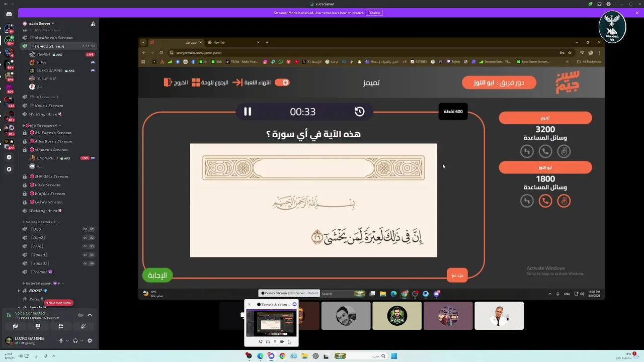Viewport: 644px width, 362px height.
Task: Open the activities launcher icon
Action: (60, 326)
